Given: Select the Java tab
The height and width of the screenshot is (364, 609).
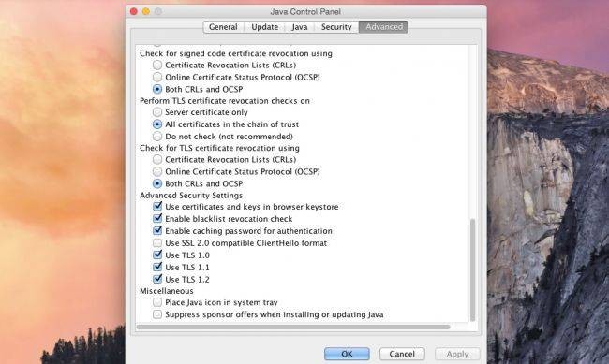Looking at the screenshot, I should (300, 27).
